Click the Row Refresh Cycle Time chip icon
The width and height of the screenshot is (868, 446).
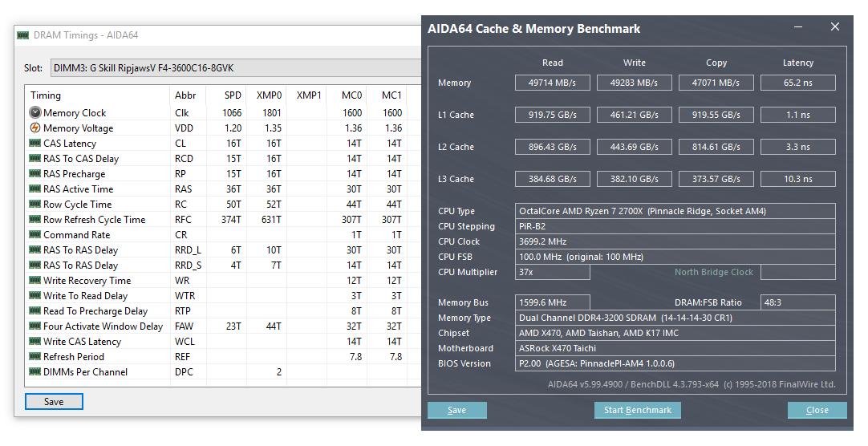(x=34, y=219)
